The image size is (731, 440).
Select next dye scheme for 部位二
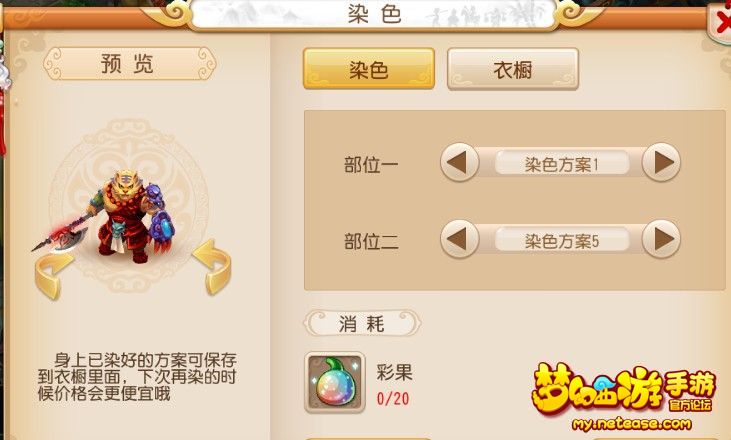(661, 239)
